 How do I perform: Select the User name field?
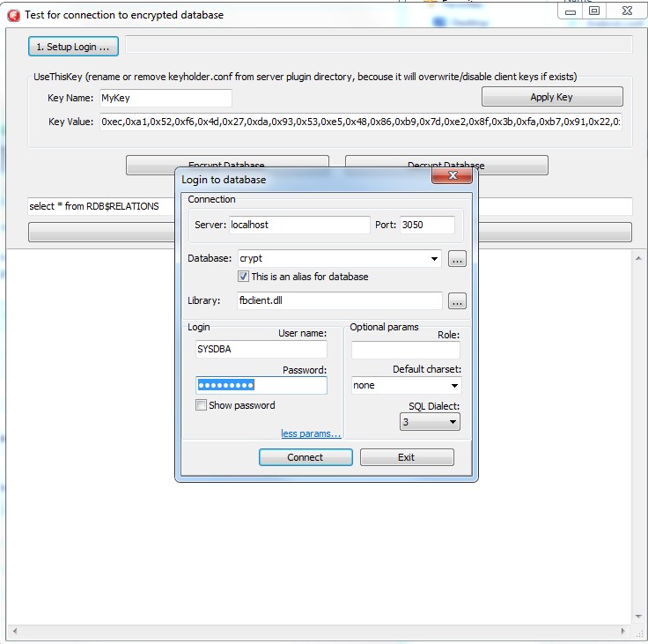261,349
